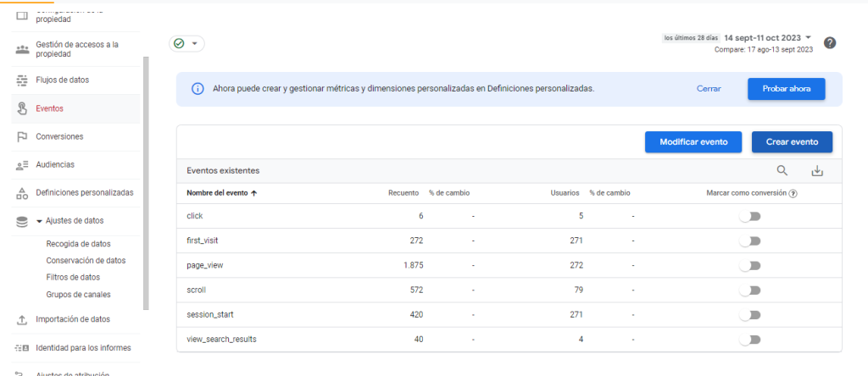868x376 pixels.
Task: Click the Flujos de datos icon
Action: tap(22, 80)
